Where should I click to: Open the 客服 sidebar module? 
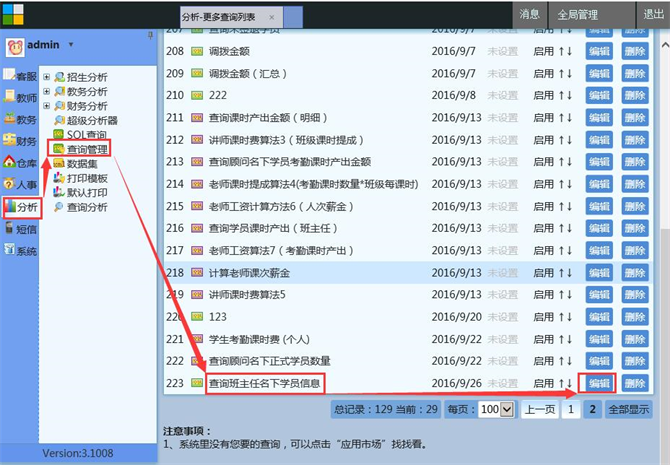[21, 76]
